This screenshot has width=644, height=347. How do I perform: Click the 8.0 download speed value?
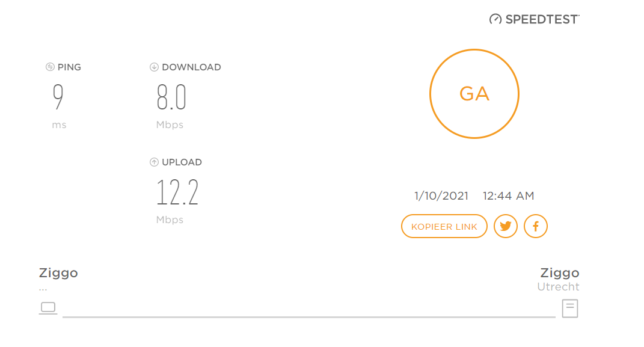click(171, 97)
